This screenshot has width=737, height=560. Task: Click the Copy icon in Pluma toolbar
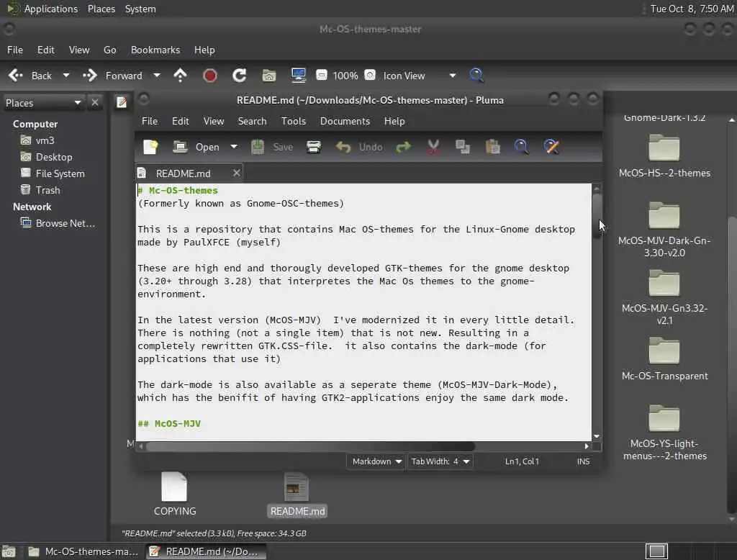(x=463, y=147)
